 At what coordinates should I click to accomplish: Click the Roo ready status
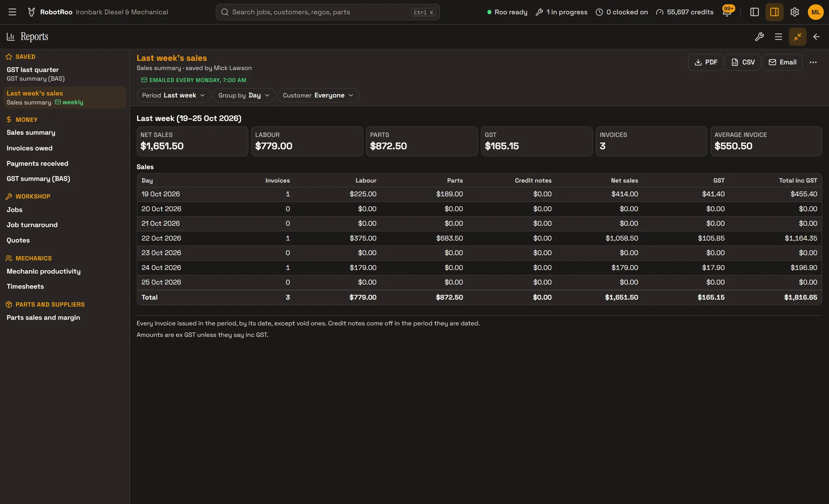point(507,12)
